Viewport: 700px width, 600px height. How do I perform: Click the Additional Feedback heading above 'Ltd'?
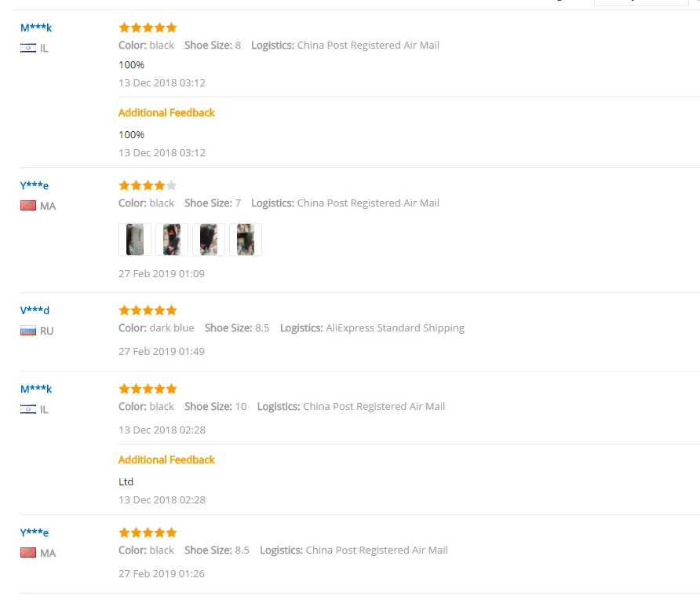[x=166, y=459]
